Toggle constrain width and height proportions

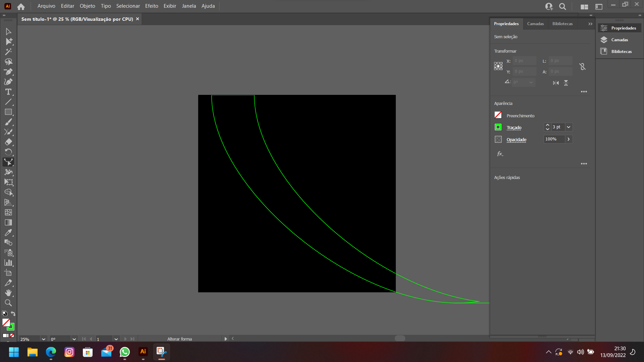[583, 66]
